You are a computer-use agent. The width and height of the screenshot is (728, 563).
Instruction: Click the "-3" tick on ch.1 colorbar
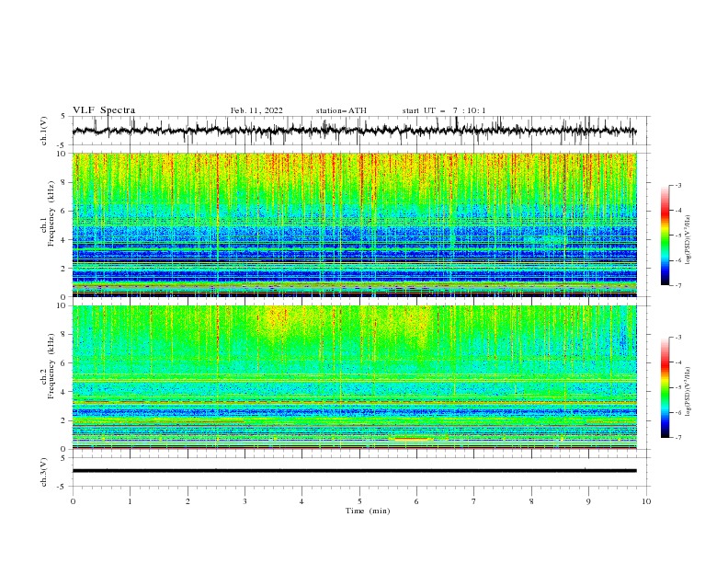click(678, 185)
